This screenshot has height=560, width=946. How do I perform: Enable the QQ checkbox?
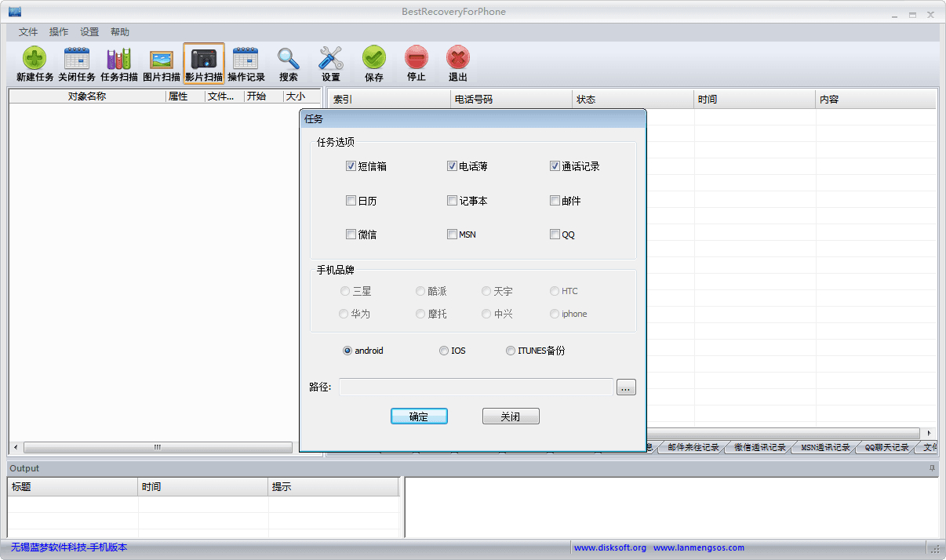point(555,235)
